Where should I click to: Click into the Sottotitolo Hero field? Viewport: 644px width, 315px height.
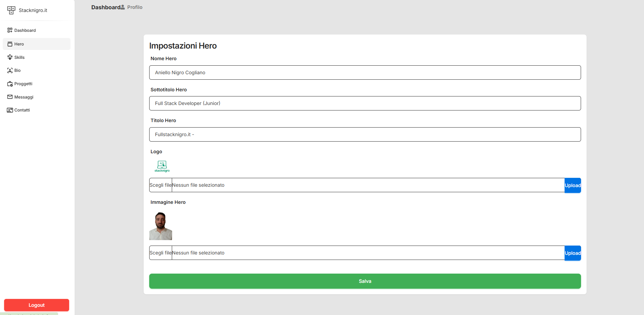point(365,103)
